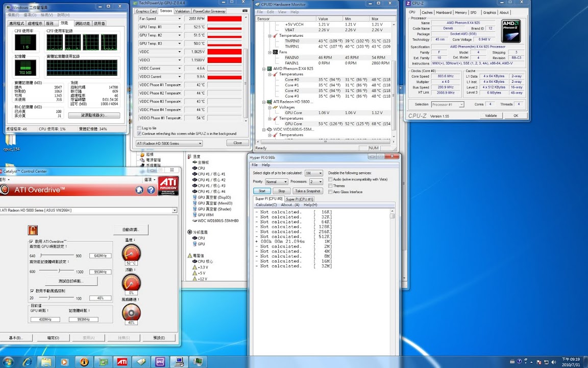Toggle the enable ATI Overdrive checkbox
588x368 pixels.
pyautogui.click(x=31, y=241)
